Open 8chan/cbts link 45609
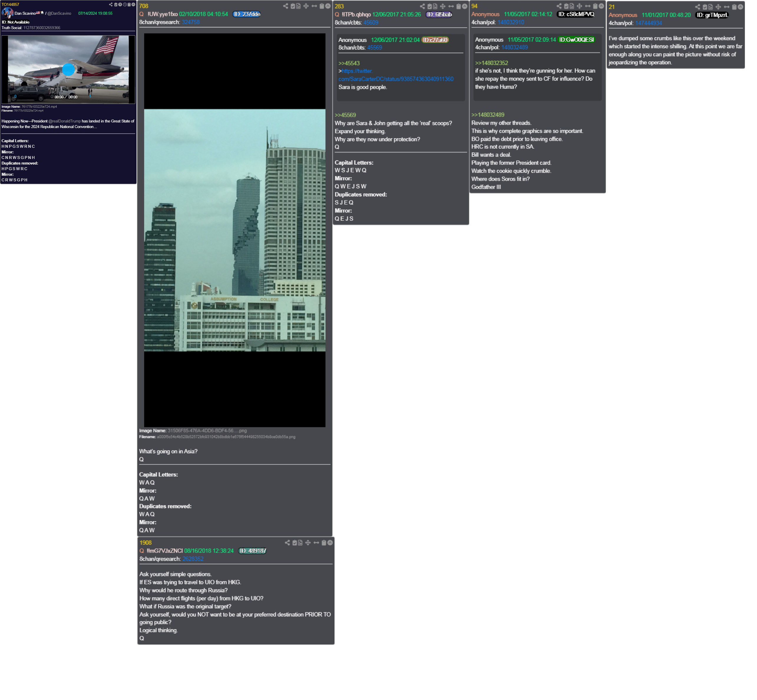The width and height of the screenshot is (757, 700). tap(371, 23)
